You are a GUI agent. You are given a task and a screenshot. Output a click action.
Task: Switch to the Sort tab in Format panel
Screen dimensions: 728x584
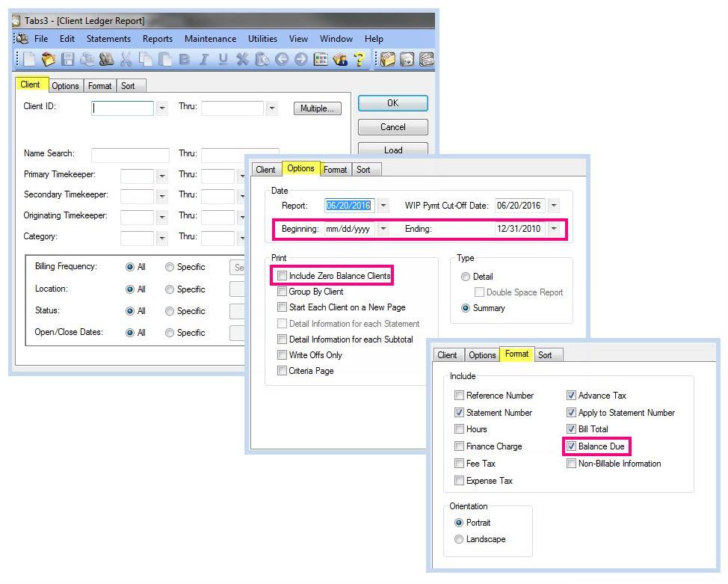[x=545, y=355]
